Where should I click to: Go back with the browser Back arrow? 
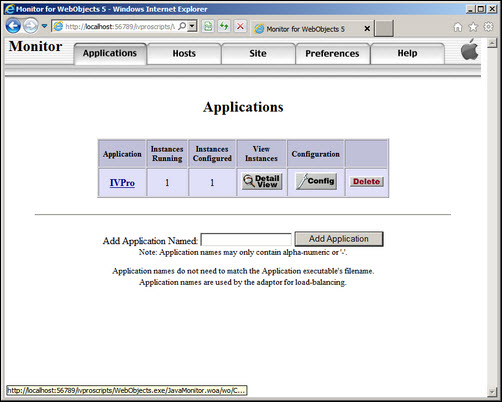(13, 26)
